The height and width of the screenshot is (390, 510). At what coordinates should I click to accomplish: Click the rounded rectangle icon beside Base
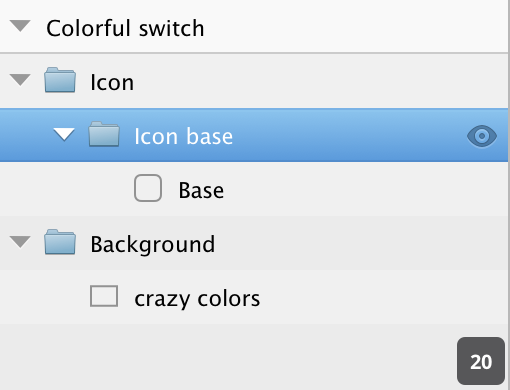click(x=148, y=188)
